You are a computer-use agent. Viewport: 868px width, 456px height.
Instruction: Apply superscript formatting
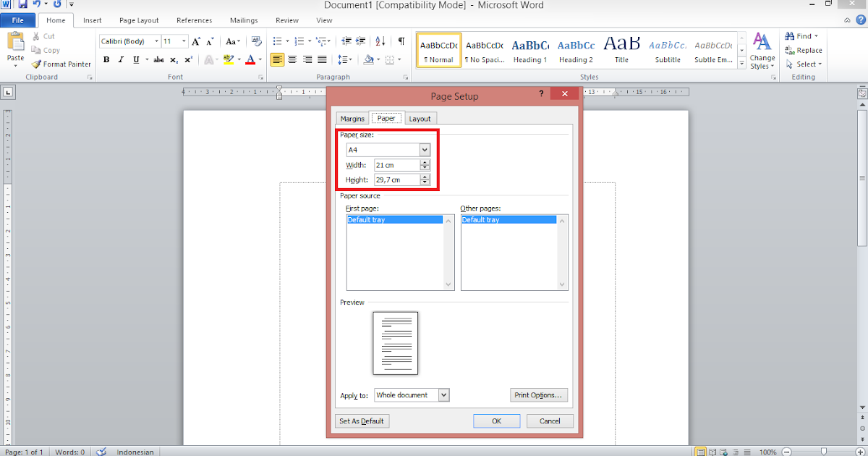pos(188,59)
